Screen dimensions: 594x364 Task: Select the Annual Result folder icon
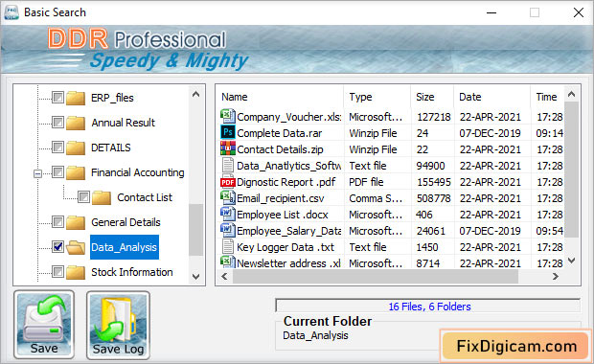pos(76,123)
